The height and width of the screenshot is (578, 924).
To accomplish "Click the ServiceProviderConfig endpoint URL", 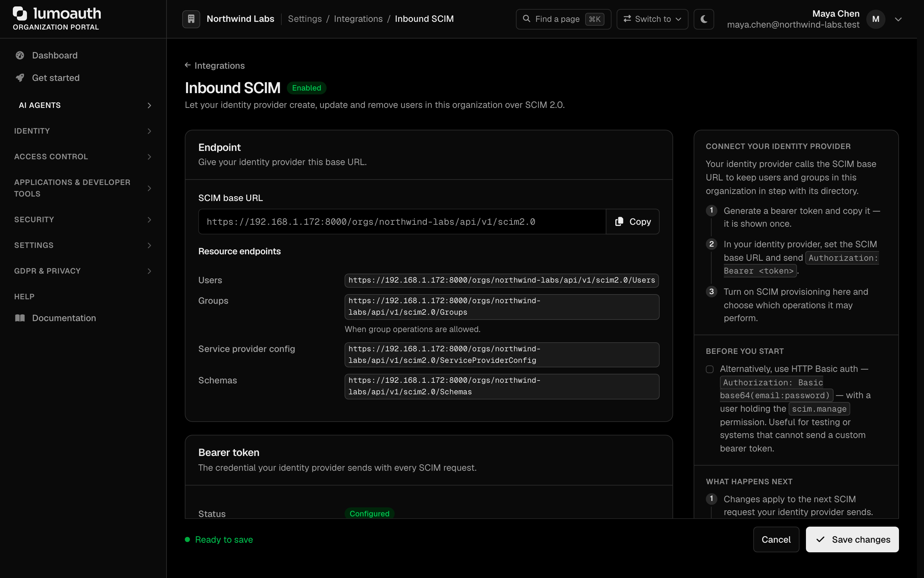I will [x=502, y=355].
